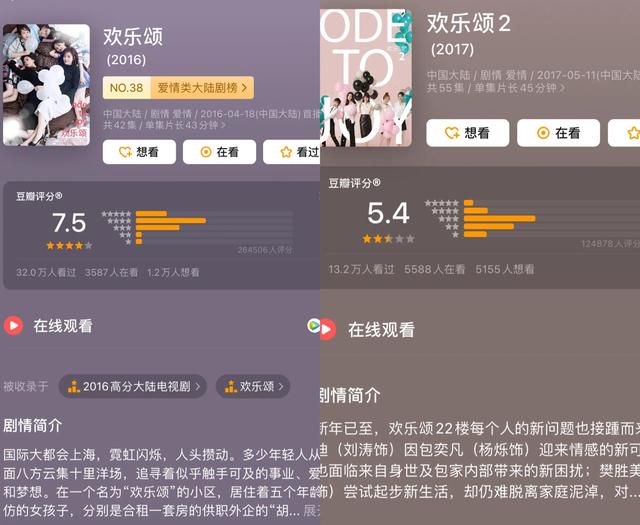Expand details chevron after 单集片长43分钟

pos(223,125)
